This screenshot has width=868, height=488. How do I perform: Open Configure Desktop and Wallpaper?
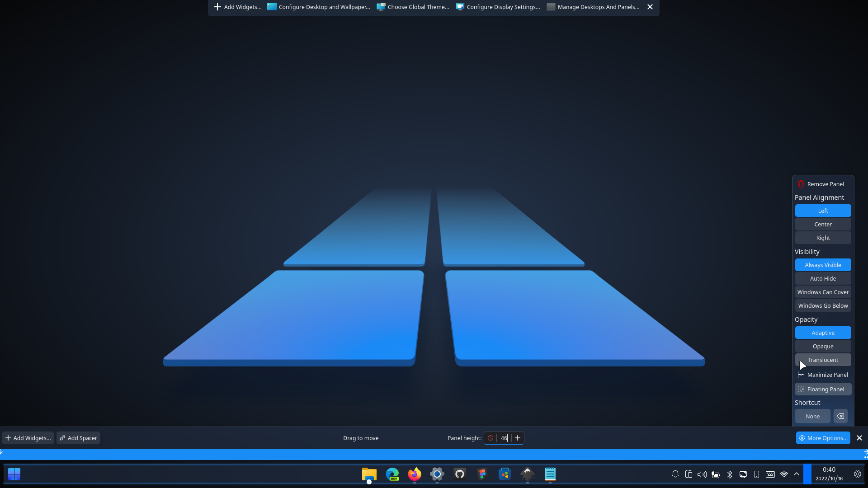[x=319, y=7]
